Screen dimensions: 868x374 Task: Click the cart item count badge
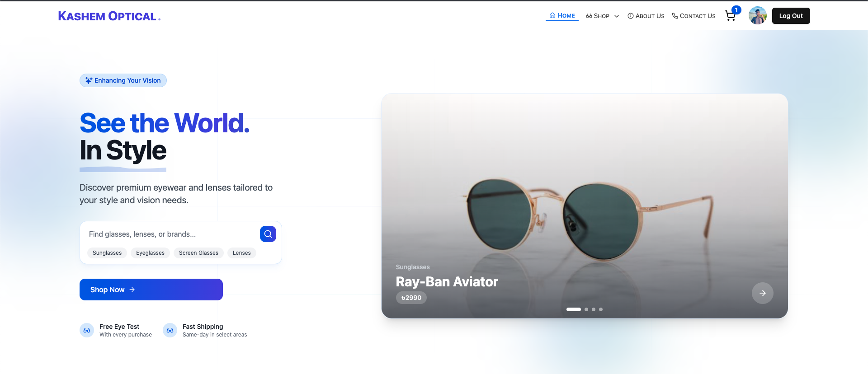click(736, 10)
